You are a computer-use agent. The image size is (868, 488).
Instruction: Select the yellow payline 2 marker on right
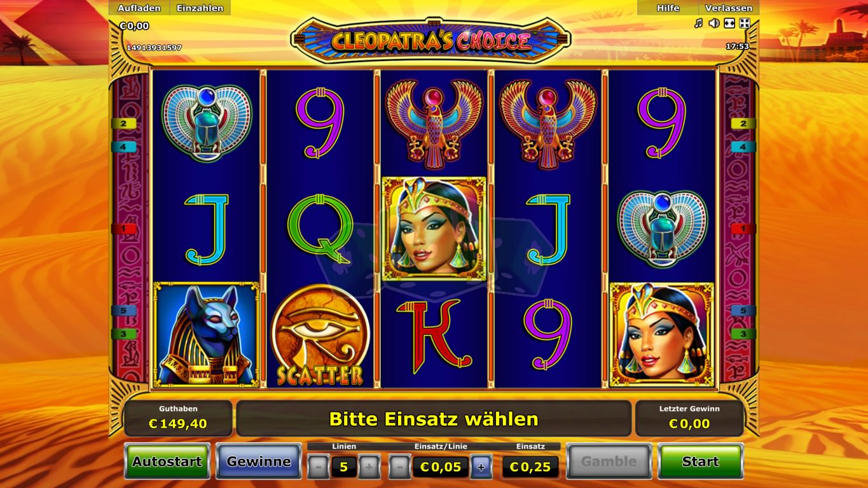point(743,123)
